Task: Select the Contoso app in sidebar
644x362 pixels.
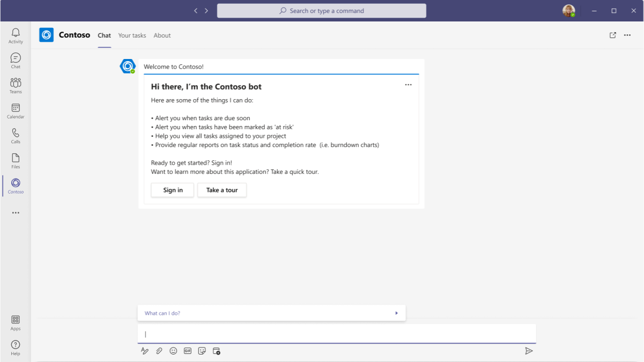Action: coord(16,186)
